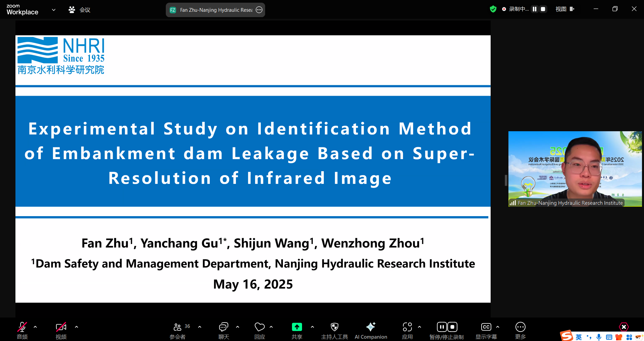Image resolution: width=644 pixels, height=341 pixels.
Task: Pause recording from the top bar
Action: [x=535, y=9]
